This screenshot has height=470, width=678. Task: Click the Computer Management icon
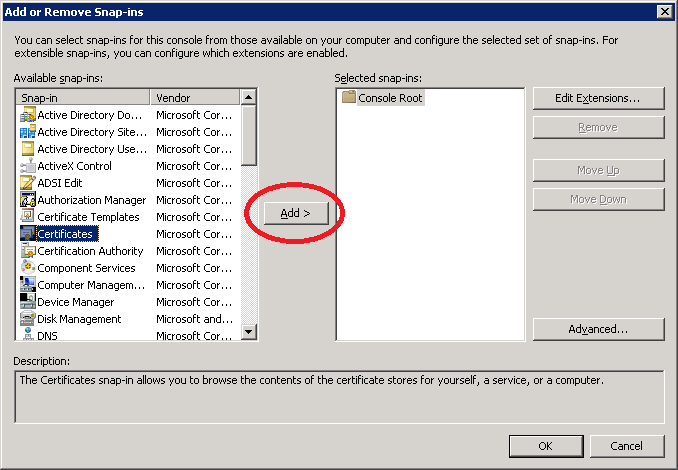(x=28, y=285)
